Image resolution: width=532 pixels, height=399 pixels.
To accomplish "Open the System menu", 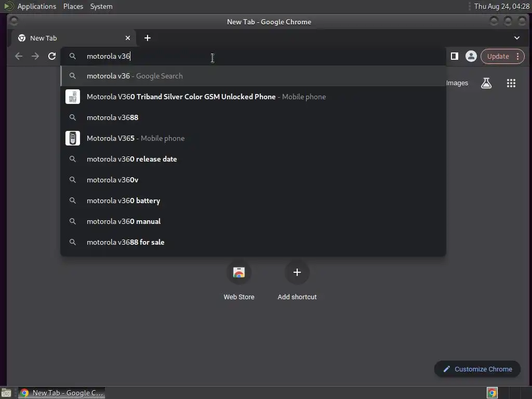I will [101, 6].
